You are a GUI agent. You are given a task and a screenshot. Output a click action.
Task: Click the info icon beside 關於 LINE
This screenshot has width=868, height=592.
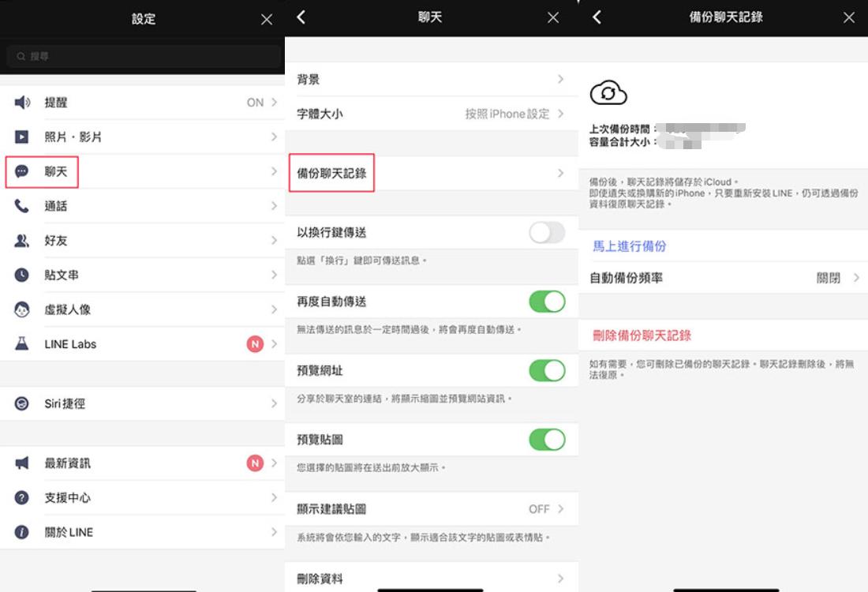[x=21, y=532]
